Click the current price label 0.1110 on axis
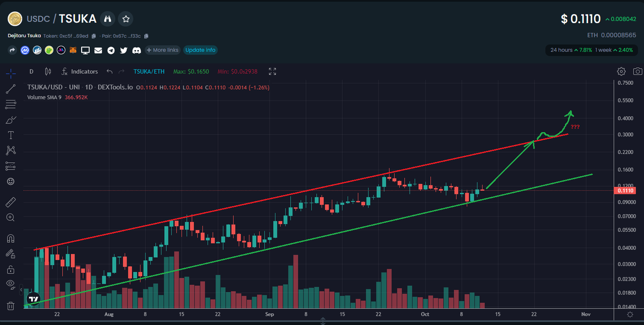This screenshot has width=644, height=325. [x=626, y=190]
